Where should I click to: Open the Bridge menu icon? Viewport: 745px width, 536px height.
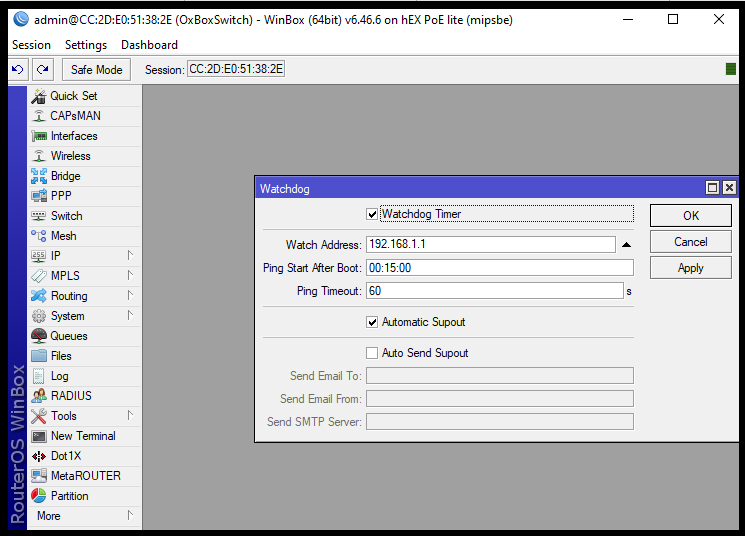(x=39, y=176)
